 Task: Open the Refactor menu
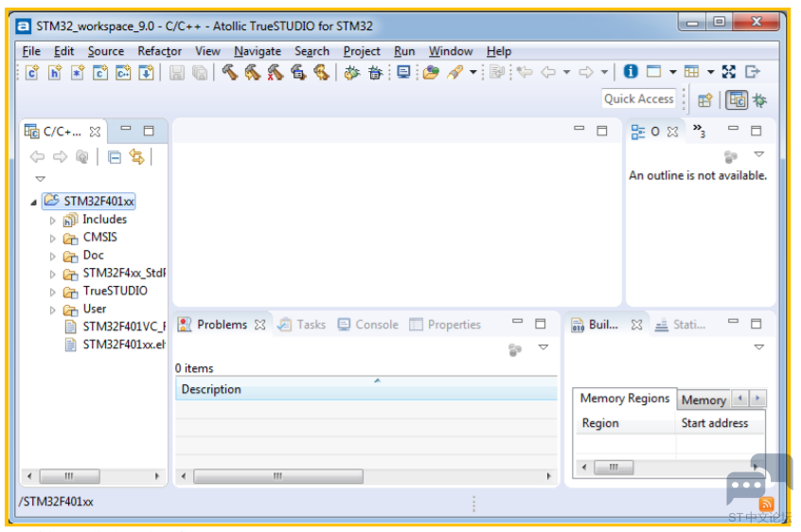pyautogui.click(x=159, y=51)
